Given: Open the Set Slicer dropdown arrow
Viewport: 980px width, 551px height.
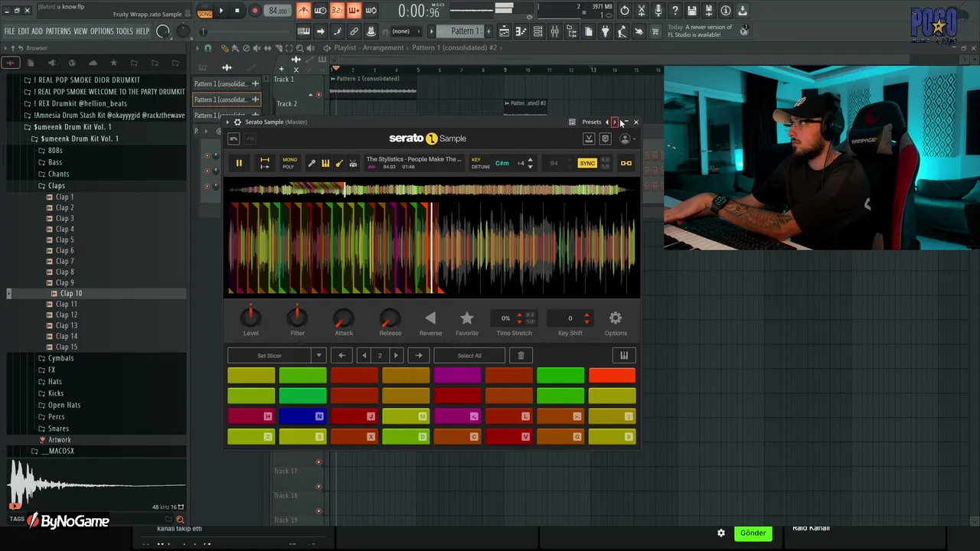Looking at the screenshot, I should pos(318,355).
